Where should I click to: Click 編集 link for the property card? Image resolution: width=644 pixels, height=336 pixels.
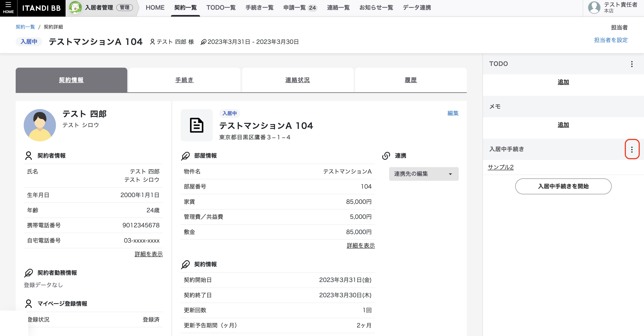click(x=453, y=113)
